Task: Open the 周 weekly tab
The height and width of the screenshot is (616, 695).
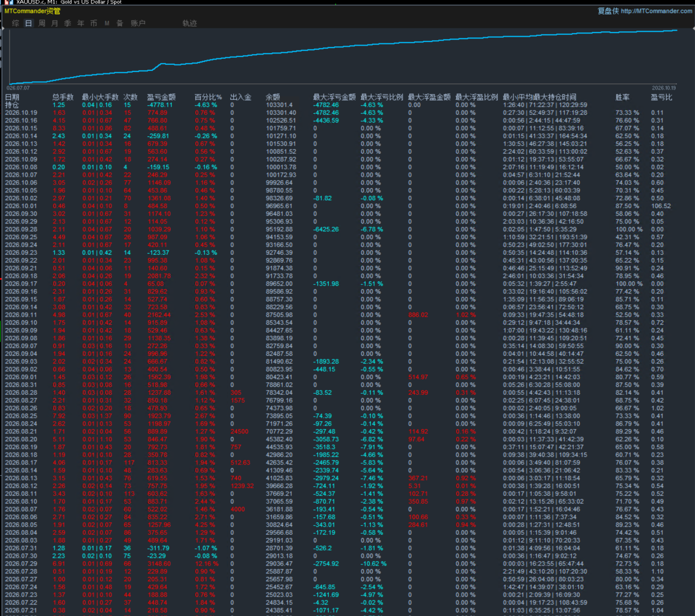Action: 41,23
